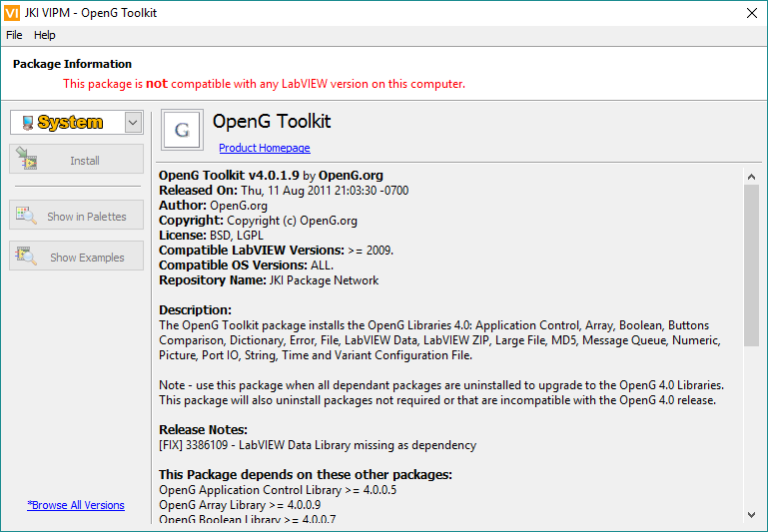Click the vertical scrollbar thumb
The height and width of the screenshot is (532, 768).
coord(751,266)
